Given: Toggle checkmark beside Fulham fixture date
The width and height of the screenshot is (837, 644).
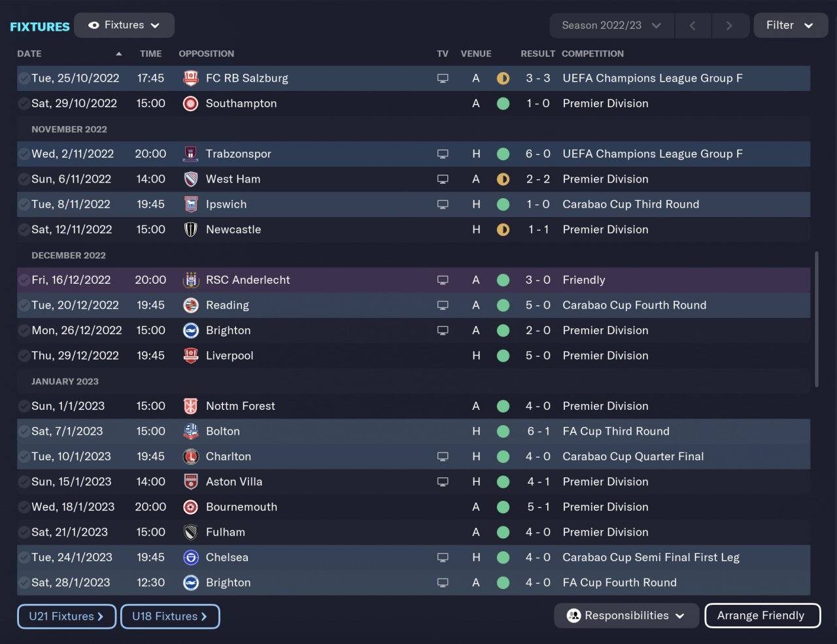Looking at the screenshot, I should [x=24, y=532].
